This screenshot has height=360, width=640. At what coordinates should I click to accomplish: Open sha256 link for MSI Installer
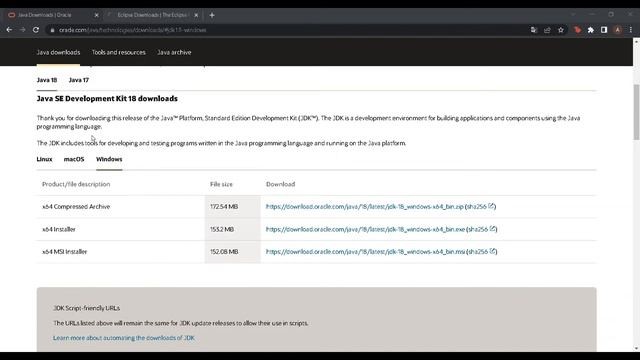click(482, 252)
